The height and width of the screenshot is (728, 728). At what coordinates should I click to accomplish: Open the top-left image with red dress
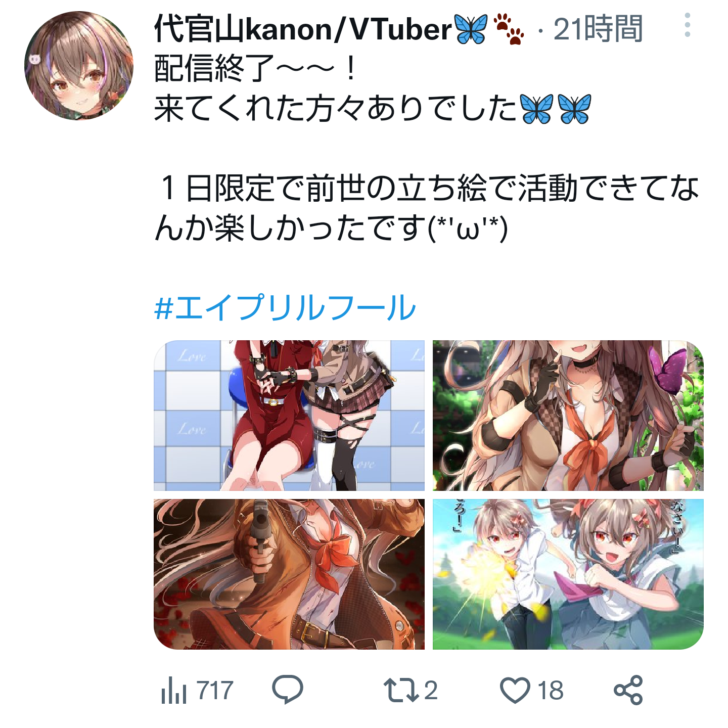pyautogui.click(x=289, y=416)
